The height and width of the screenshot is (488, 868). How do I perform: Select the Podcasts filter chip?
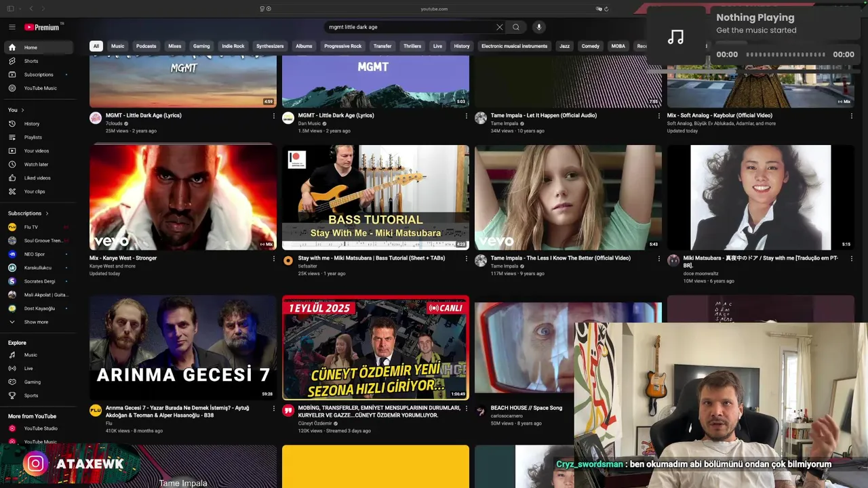tap(146, 46)
